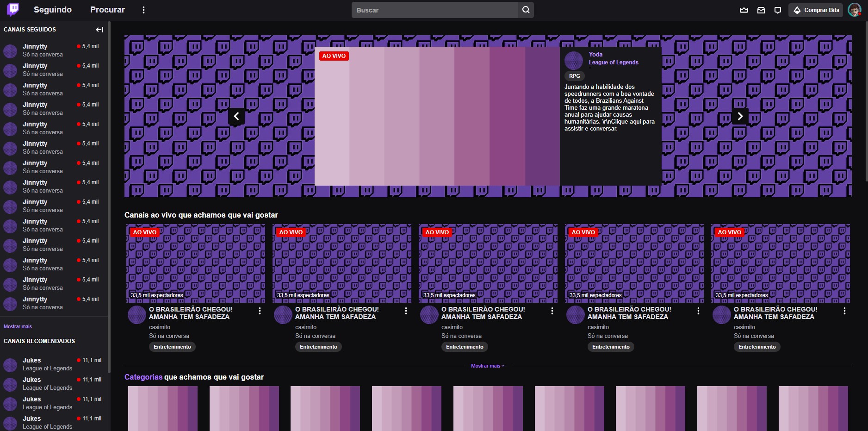This screenshot has height=431, width=868.
Task: Switch to the Procurar tab
Action: pos(107,9)
